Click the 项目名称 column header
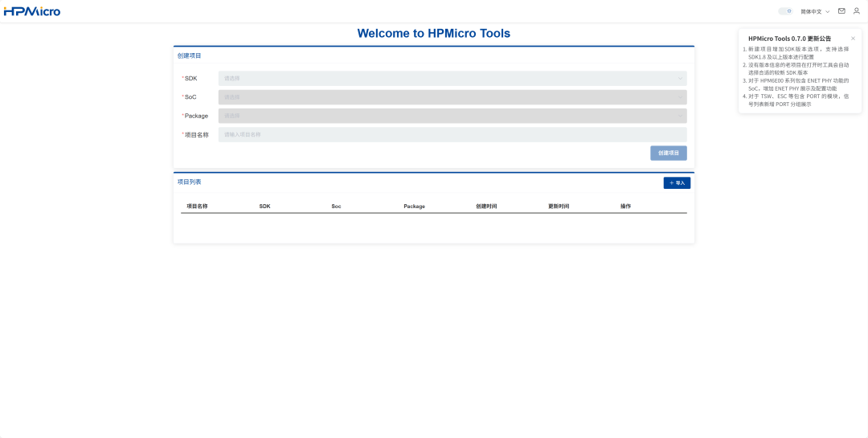Image resolution: width=868 pixels, height=438 pixels. 197,206
